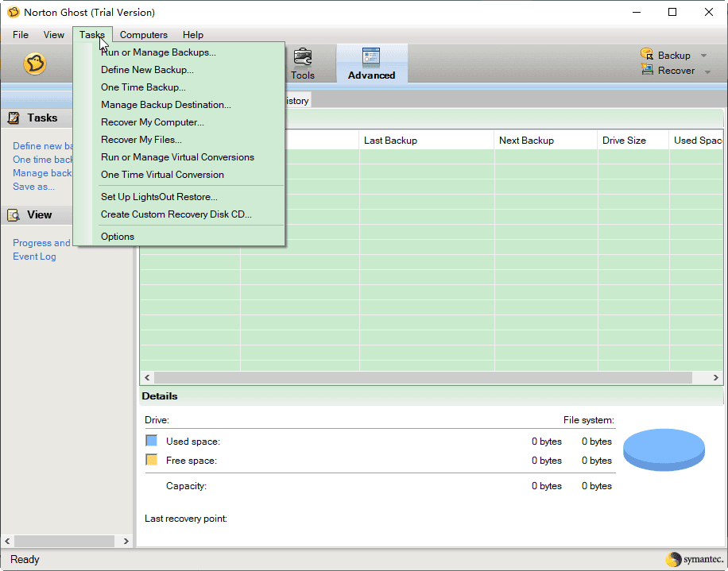Click the Norton Ghost home logo icon
Screen dimensions: 728x571
coord(35,64)
